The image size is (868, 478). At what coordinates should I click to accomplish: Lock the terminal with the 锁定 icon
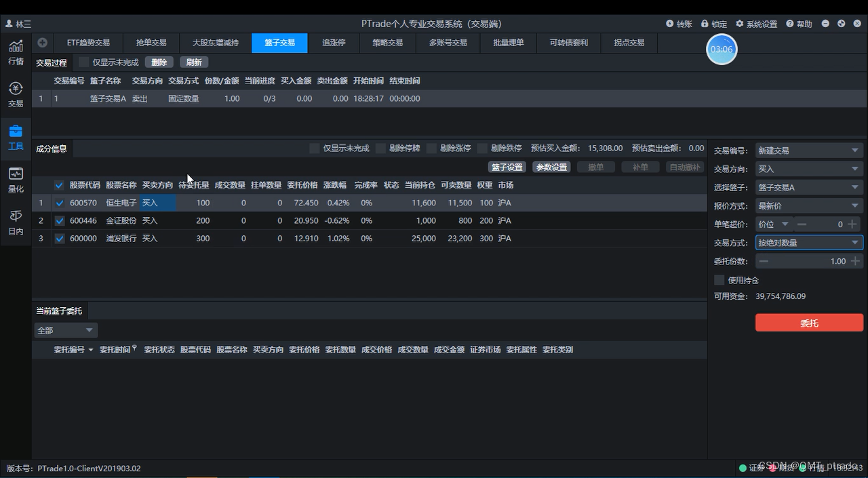[713, 23]
